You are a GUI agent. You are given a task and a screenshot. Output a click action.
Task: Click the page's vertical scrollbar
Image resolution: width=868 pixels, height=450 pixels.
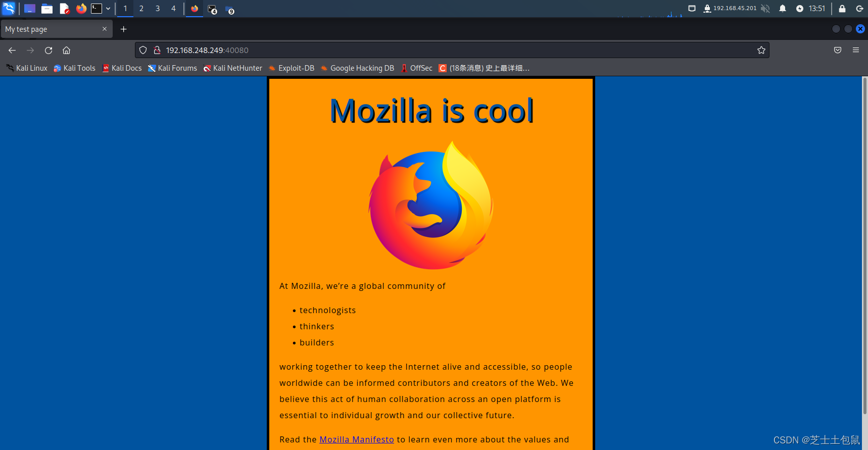pos(864,246)
